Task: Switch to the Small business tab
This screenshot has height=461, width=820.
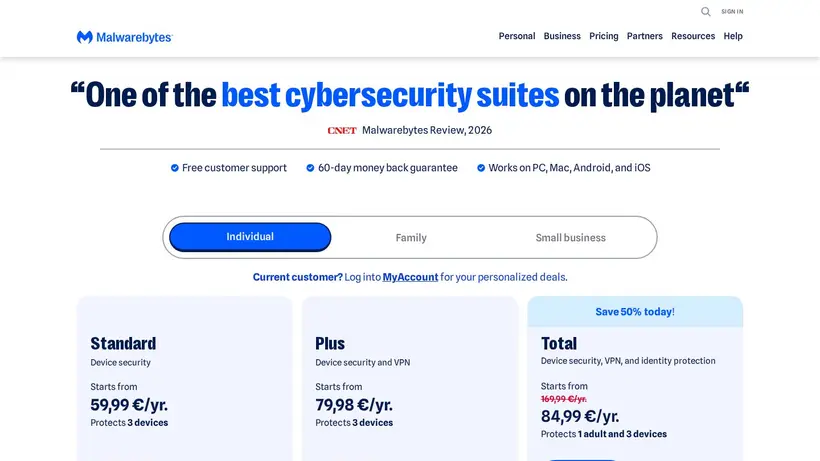Action: tap(571, 238)
